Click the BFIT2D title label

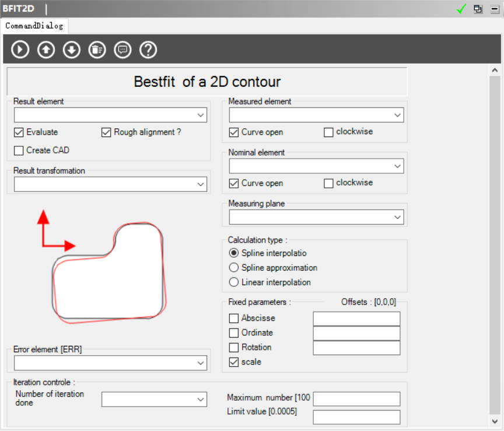coord(19,9)
